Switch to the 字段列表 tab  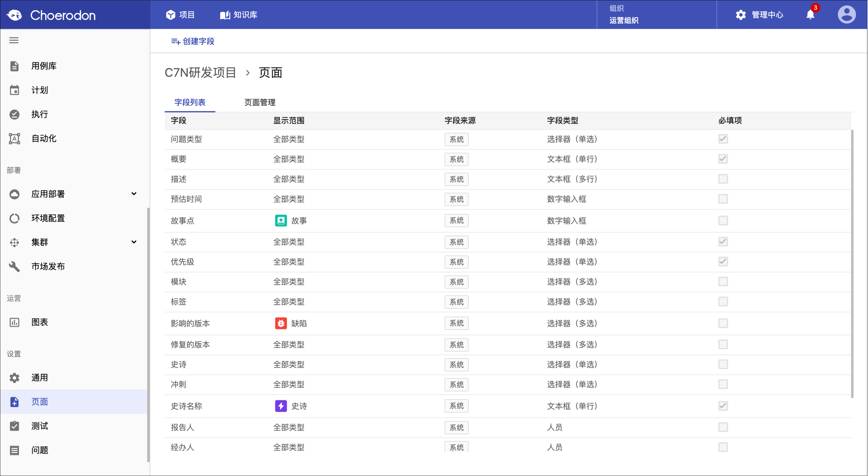(x=190, y=102)
